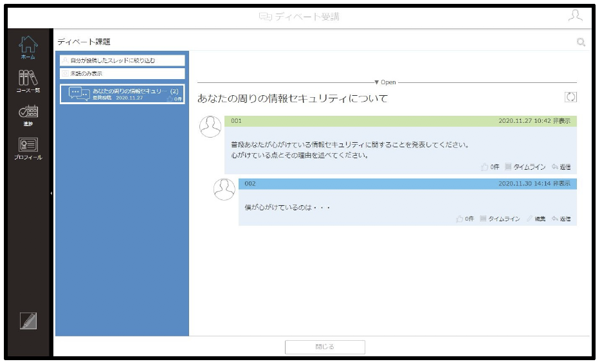602x364 pixels.
Task: Toggle 未読のみ表示 filter
Action: (x=122, y=73)
